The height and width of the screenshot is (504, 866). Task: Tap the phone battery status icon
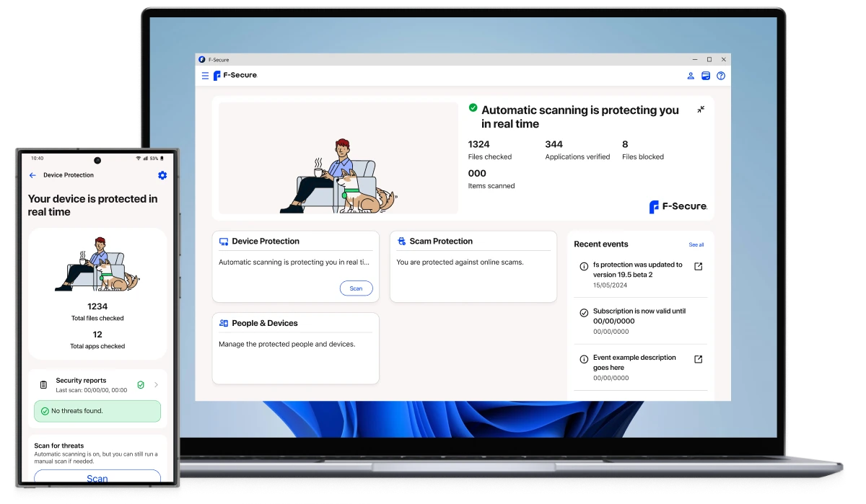point(162,159)
